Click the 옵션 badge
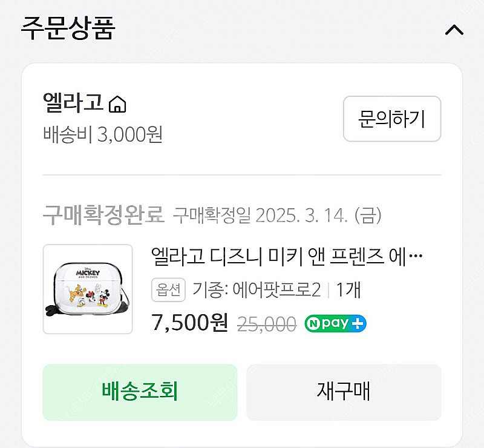 [168, 291]
